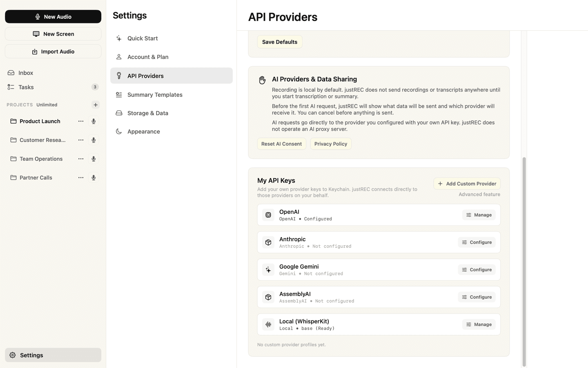Add a new project with plus icon
Screen dimensions: 588x368
coord(96,105)
